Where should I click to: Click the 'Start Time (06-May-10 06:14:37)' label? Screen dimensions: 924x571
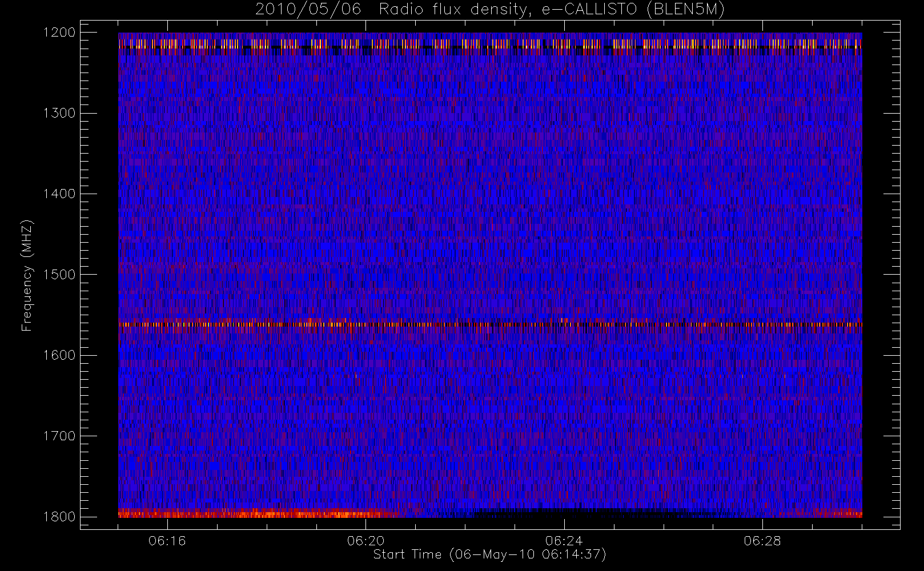pyautogui.click(x=489, y=554)
